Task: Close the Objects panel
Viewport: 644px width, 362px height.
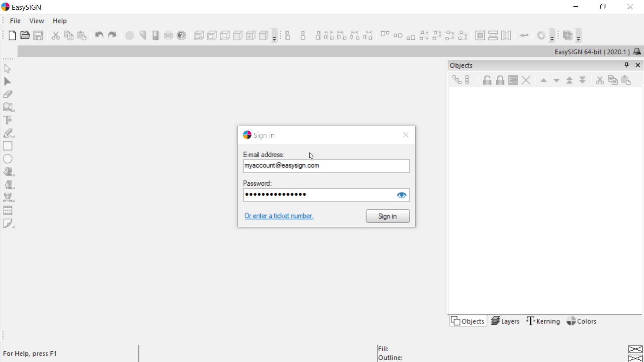Action: [x=638, y=65]
